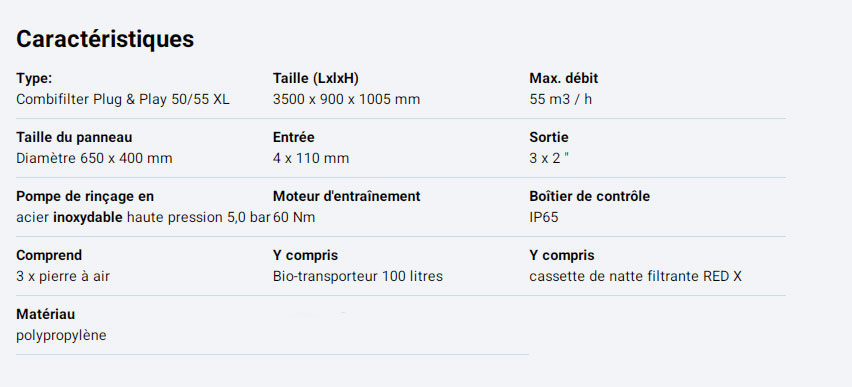Viewport: 852px width, 387px height.
Task: Click Diamètre 650 x 400 mm value
Action: click(94, 159)
